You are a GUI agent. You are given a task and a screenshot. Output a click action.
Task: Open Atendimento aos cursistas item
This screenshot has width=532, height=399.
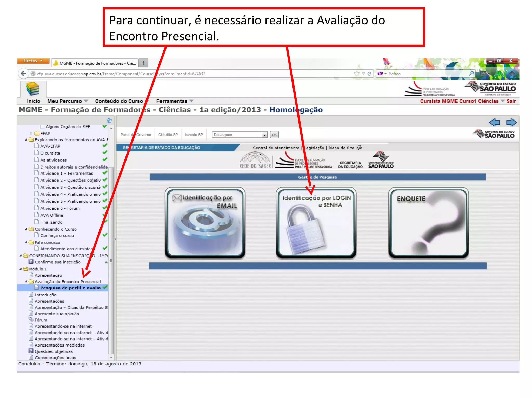(66, 249)
